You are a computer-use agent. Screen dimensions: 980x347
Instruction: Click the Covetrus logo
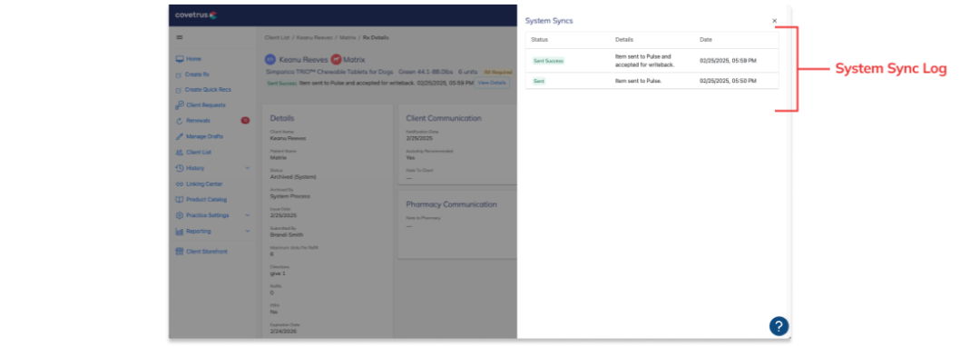[x=196, y=15]
